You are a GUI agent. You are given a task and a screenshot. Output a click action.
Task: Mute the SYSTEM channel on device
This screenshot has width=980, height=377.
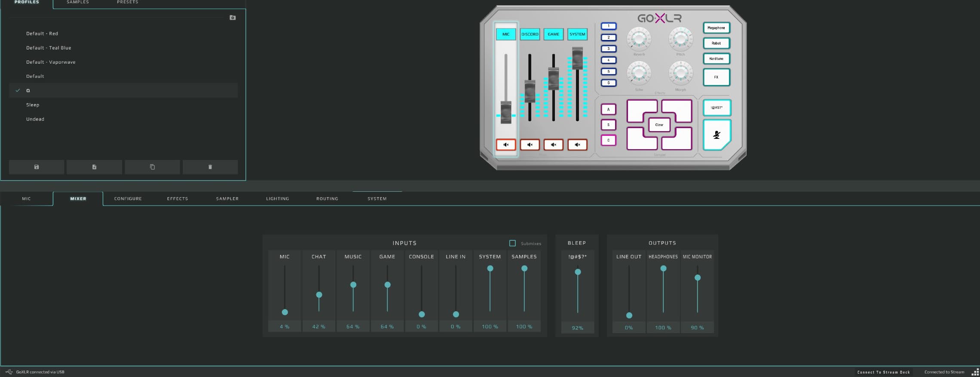coord(577,145)
